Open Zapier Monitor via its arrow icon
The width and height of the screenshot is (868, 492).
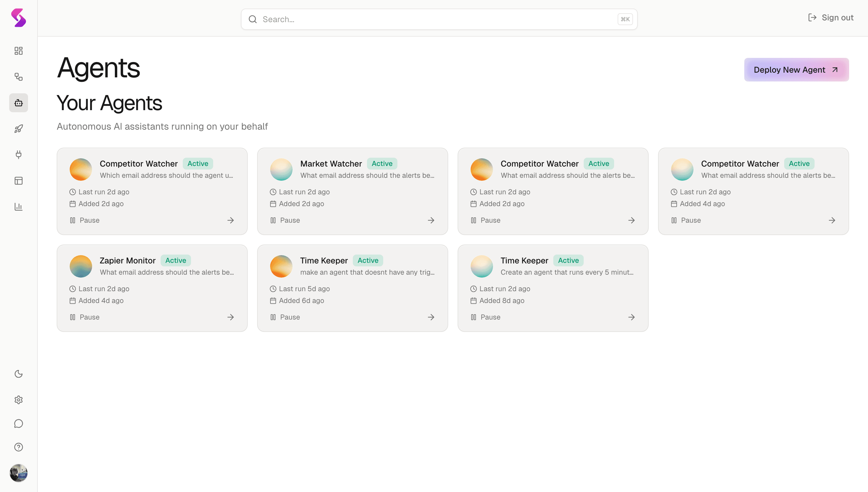pyautogui.click(x=231, y=317)
